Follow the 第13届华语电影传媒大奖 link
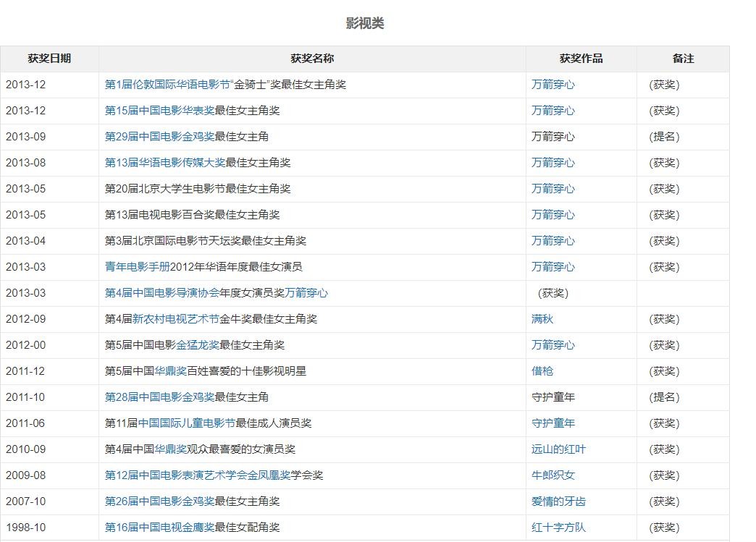This screenshot has width=756, height=542. (x=165, y=163)
